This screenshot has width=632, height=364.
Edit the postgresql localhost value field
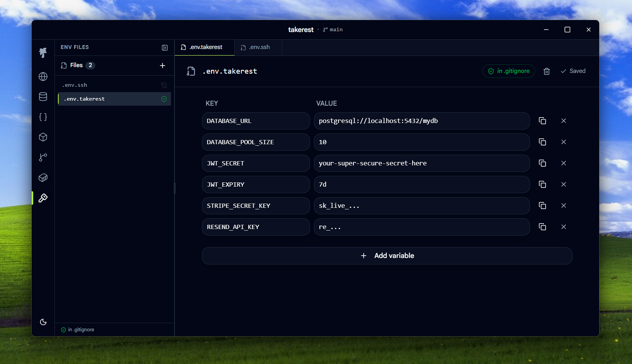(x=422, y=121)
